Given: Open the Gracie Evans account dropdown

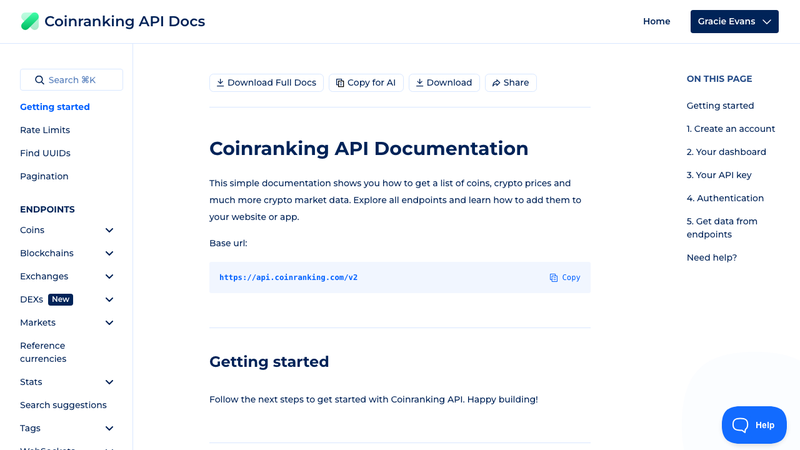Looking at the screenshot, I should 734,21.
